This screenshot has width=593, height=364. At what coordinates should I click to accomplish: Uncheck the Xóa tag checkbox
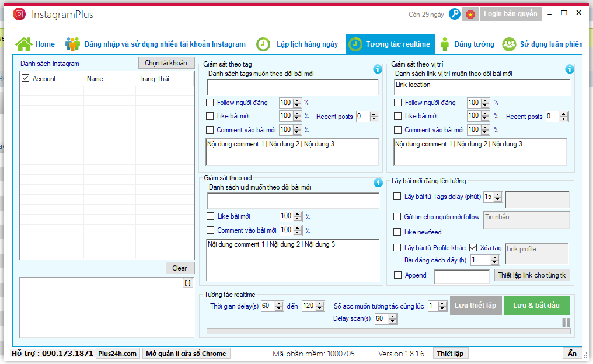[x=473, y=247]
